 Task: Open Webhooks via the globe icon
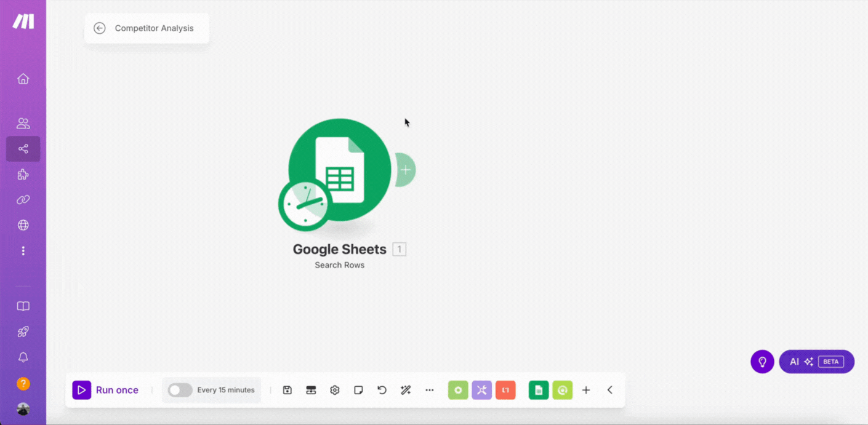[23, 225]
